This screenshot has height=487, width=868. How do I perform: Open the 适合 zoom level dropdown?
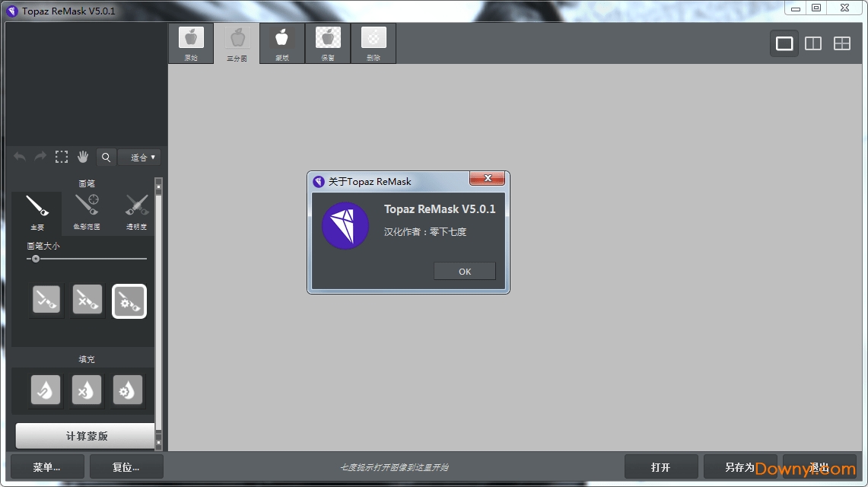140,158
